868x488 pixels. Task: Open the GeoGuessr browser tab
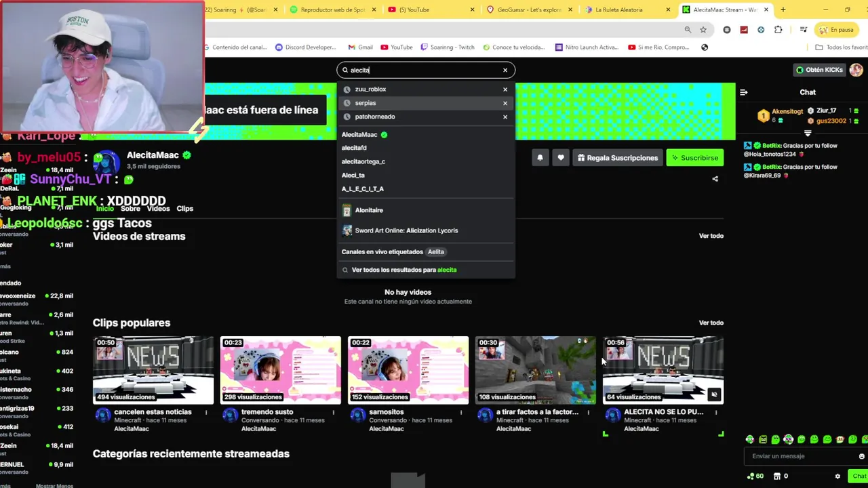click(529, 9)
